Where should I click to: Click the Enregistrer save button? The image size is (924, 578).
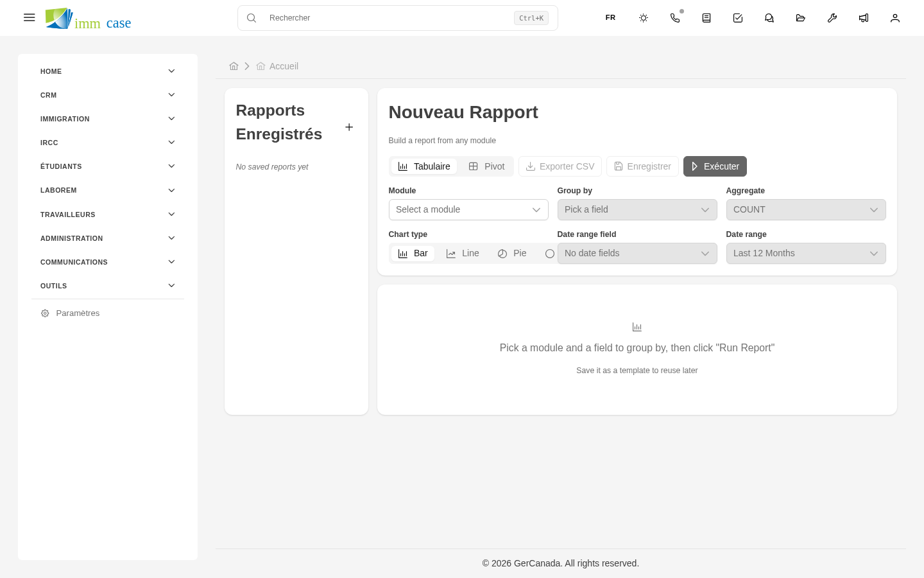coord(642,166)
